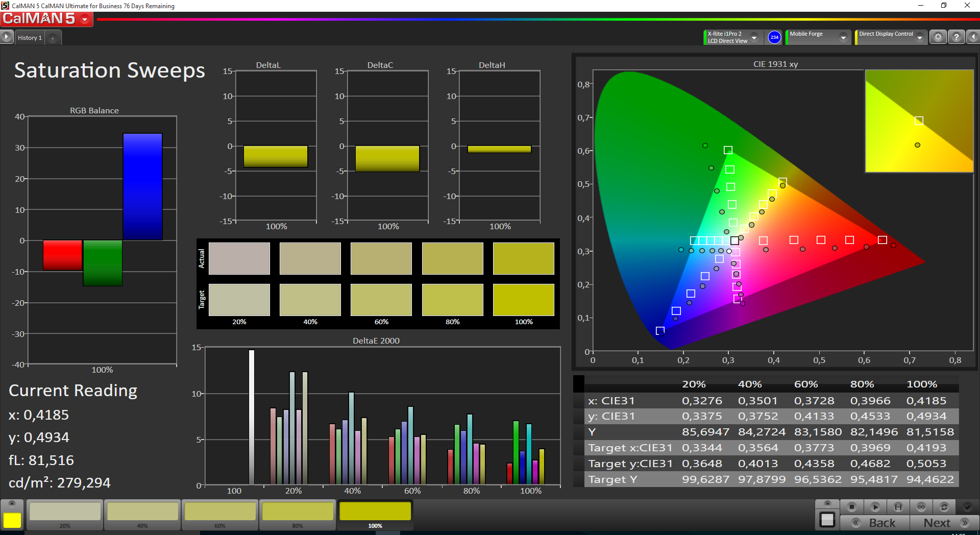The height and width of the screenshot is (535, 980).
Task: Select the 80% saturation swatch in bottom strip
Action: coord(298,515)
